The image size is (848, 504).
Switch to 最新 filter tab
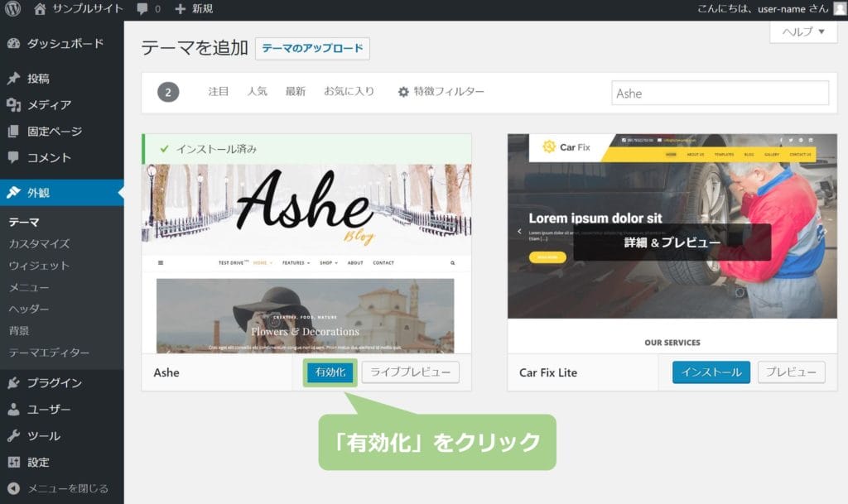coord(296,92)
